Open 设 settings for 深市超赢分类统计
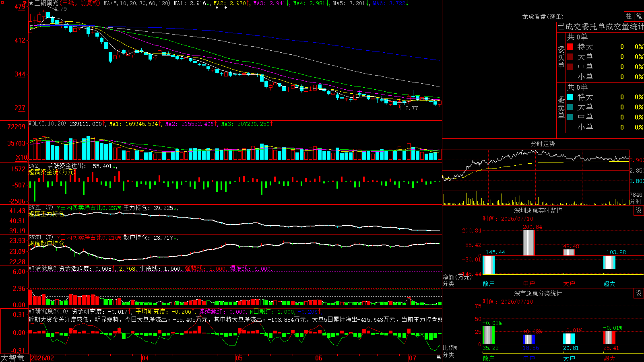The width and height of the screenshot is (644, 362). 639,293
